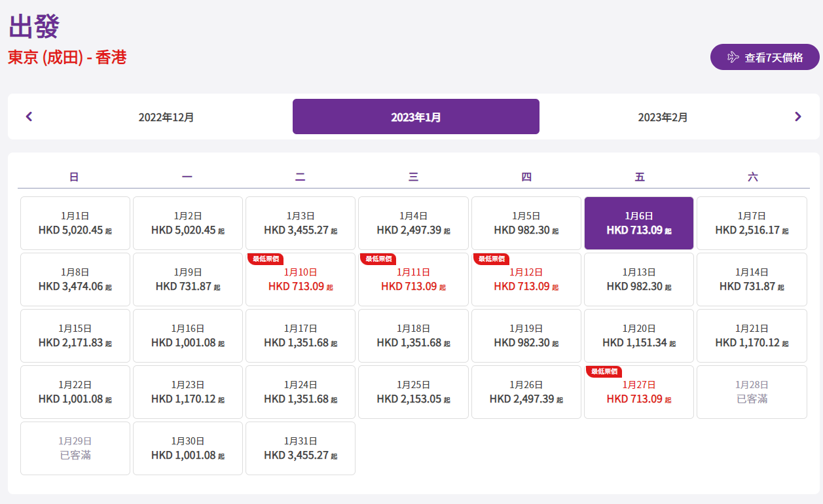Select 1月12日 lowest price date
823x504 pixels.
(x=526, y=280)
